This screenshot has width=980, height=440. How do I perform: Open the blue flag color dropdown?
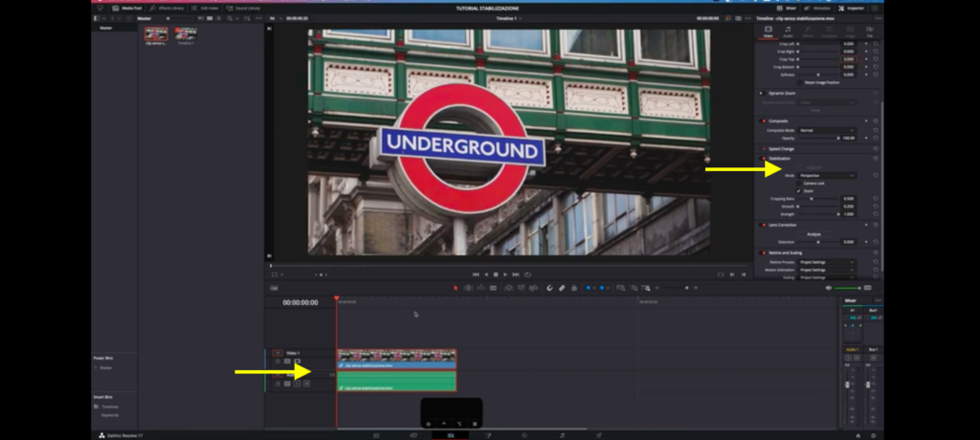coord(594,288)
